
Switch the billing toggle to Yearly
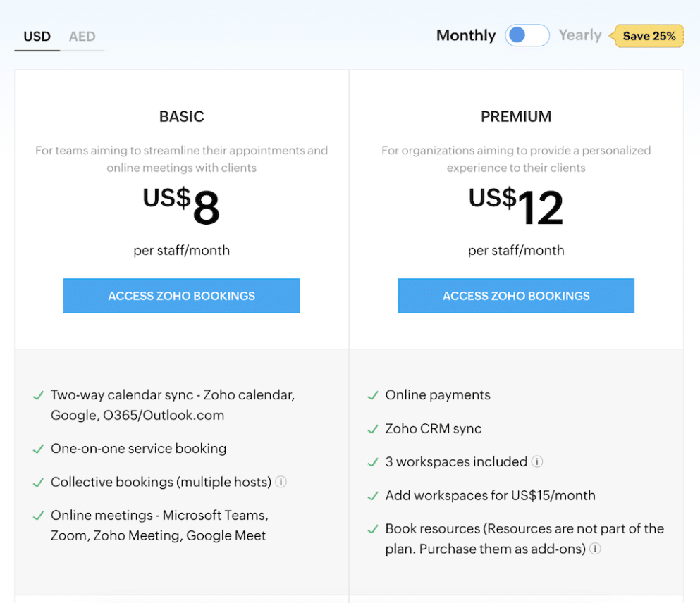[527, 35]
